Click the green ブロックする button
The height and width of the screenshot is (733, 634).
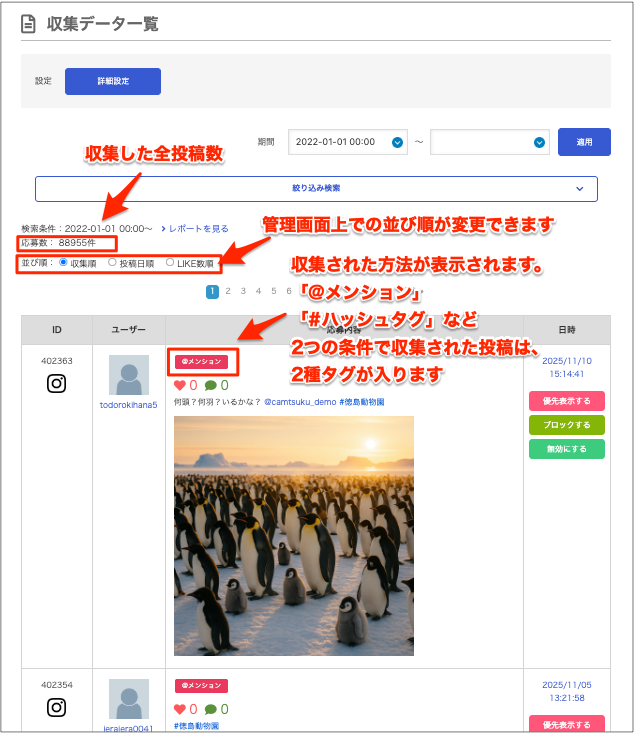pos(566,425)
